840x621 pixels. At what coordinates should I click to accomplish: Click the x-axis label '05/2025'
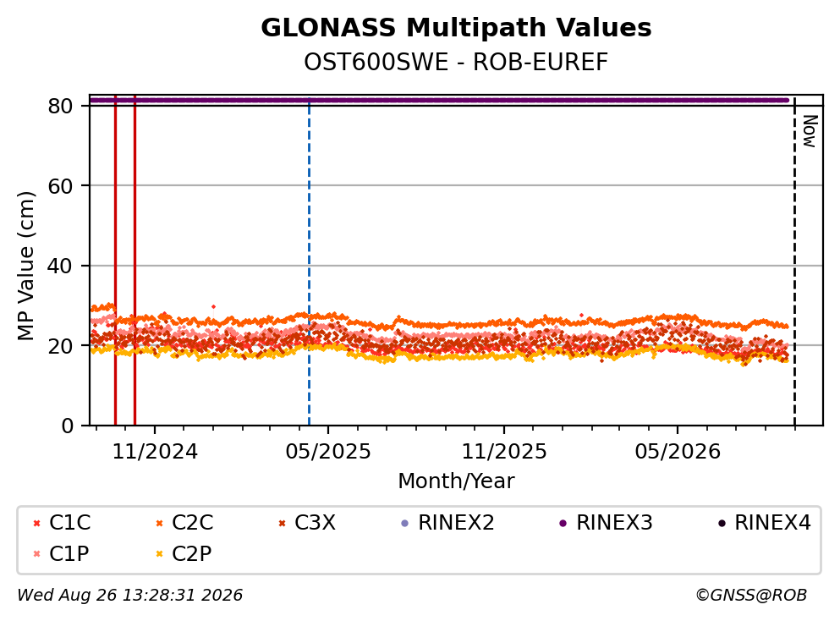pos(328,452)
